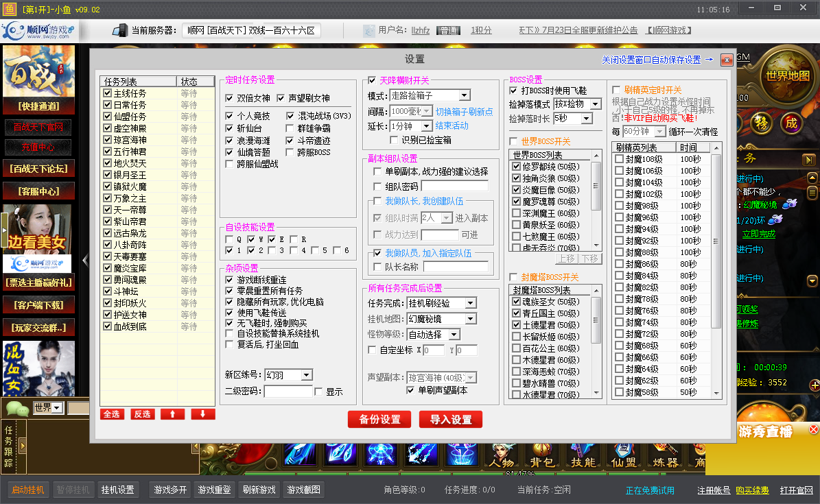Open the 仙盟 guild icon
Image resolution: width=820 pixels, height=504 pixels.
point(623,455)
